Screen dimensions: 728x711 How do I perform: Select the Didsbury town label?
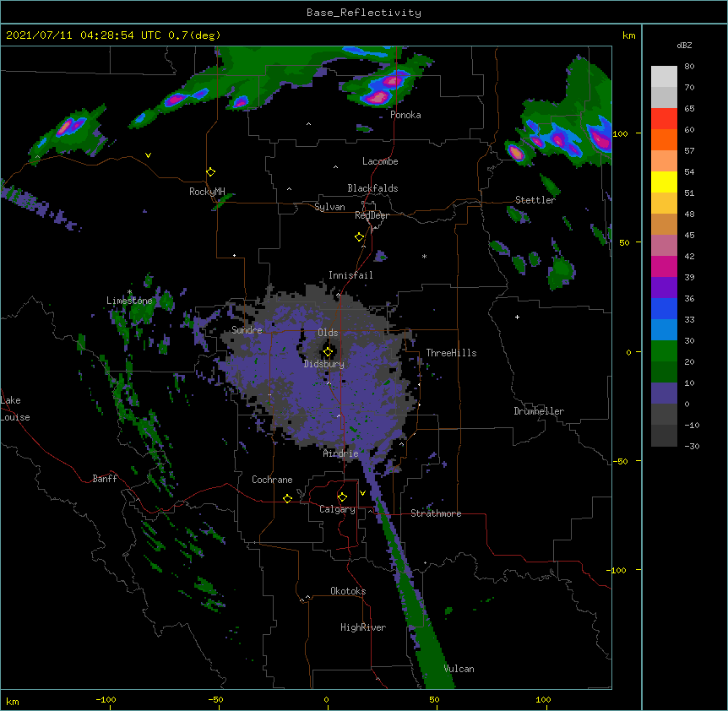(x=324, y=364)
